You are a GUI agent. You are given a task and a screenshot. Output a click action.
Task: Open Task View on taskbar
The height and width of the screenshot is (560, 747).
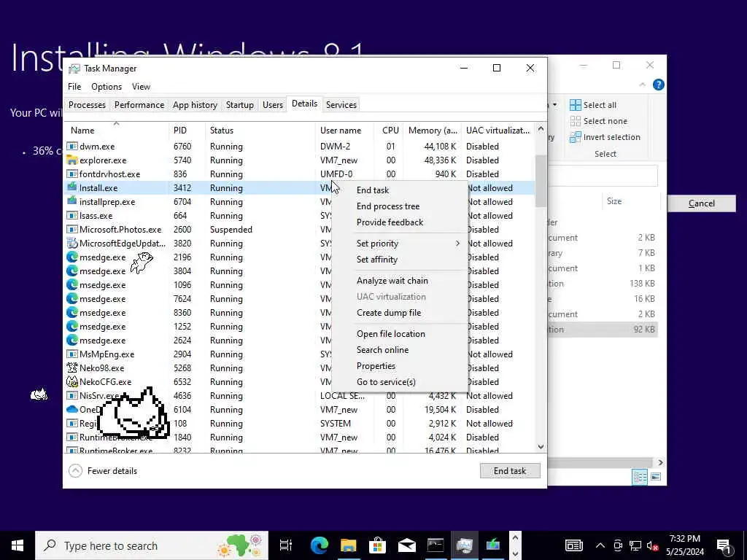point(285,545)
